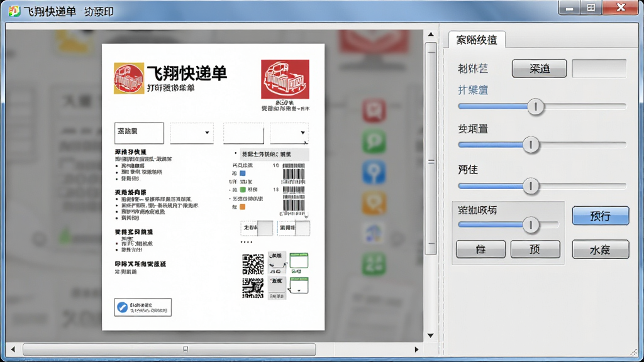This screenshot has width=644, height=362.
Task: Click the first bordered text box on the page
Action: [139, 133]
